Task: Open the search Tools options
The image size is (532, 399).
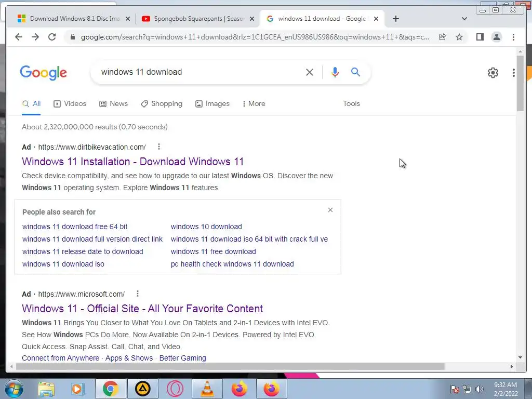Action: click(351, 104)
